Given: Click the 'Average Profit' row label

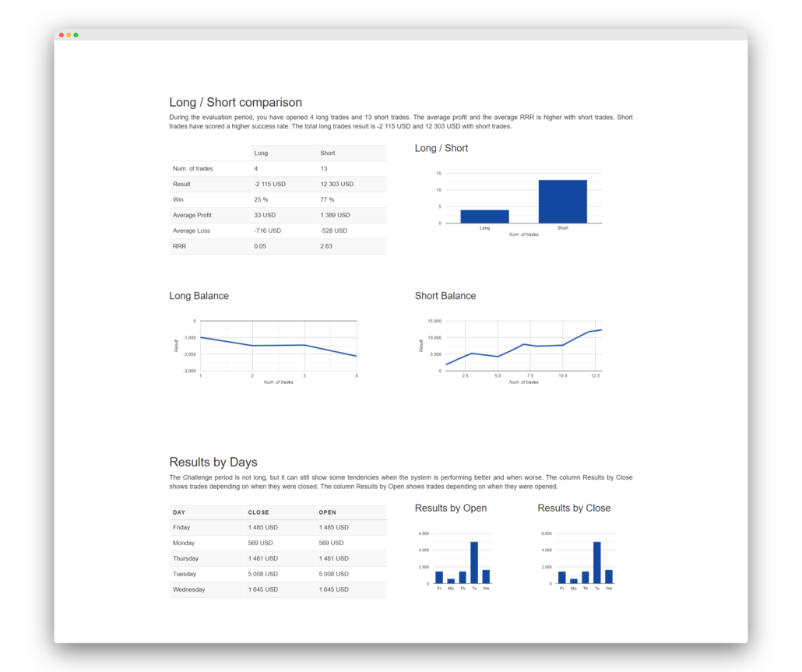Looking at the screenshot, I should (192, 216).
